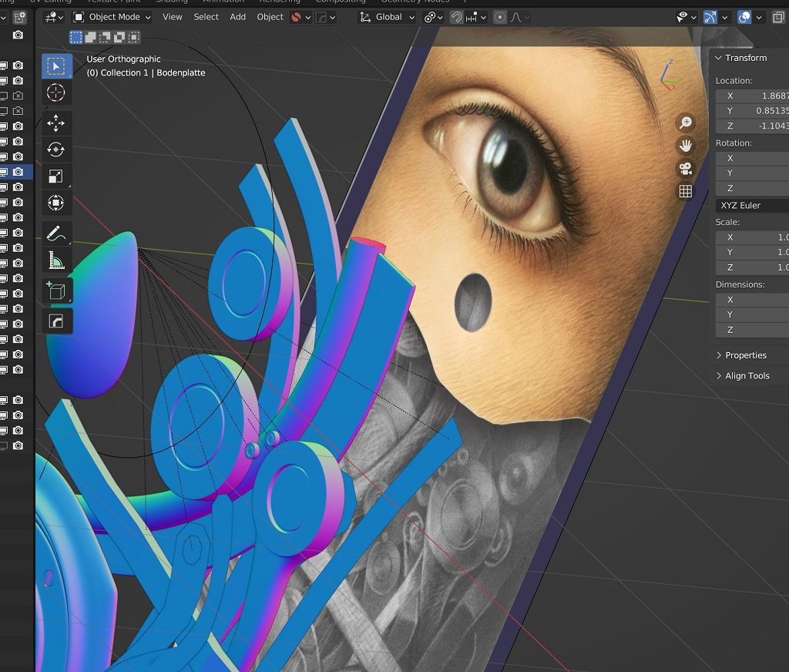Click the zoom magnifier viewport gizmo

pyautogui.click(x=685, y=123)
